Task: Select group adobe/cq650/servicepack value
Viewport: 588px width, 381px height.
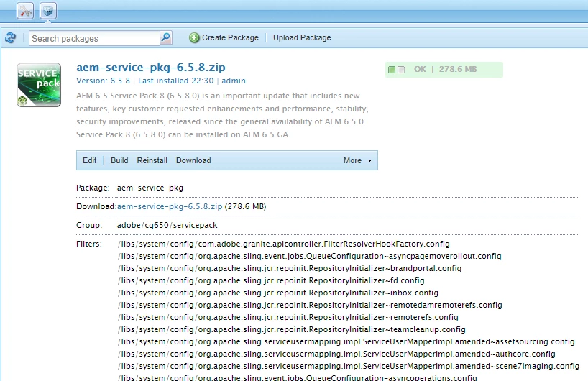Action: pos(167,226)
